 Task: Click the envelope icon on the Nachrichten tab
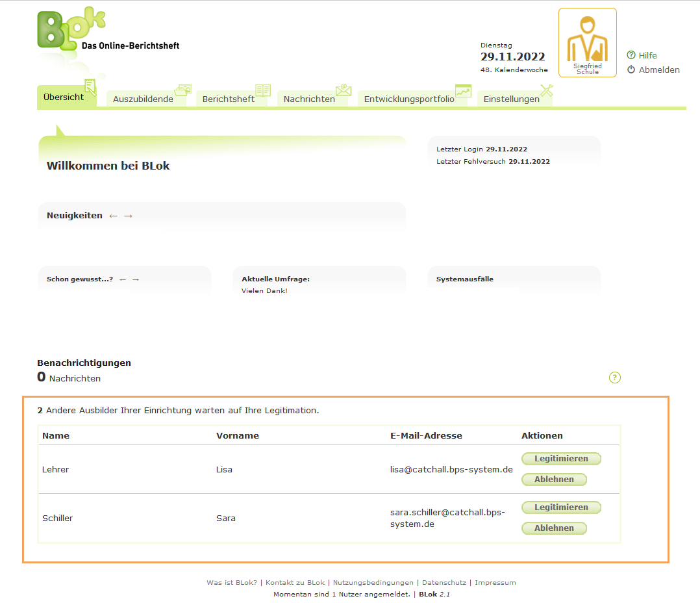pos(343,92)
